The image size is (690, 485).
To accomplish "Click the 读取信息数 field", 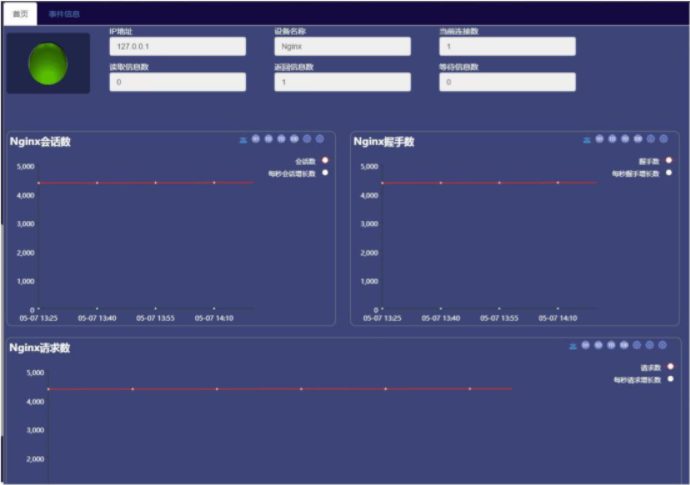I will tap(178, 82).
